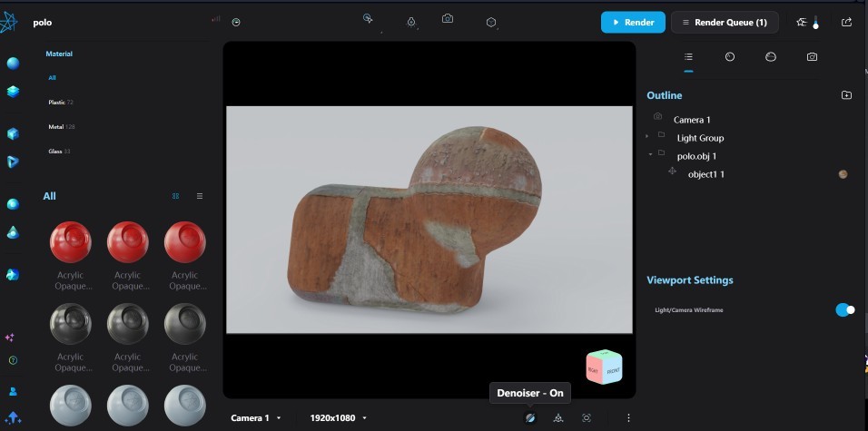Click the share/export icon at top right
Screen dimensions: 868x431
point(847,22)
